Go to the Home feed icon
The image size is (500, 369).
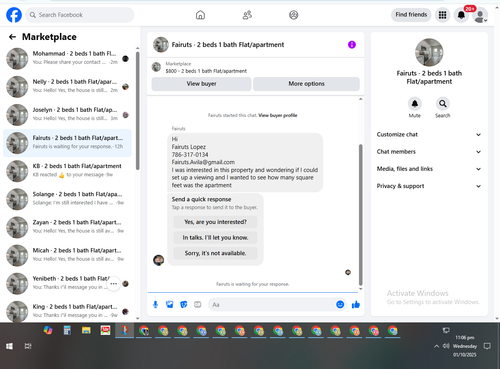click(200, 15)
